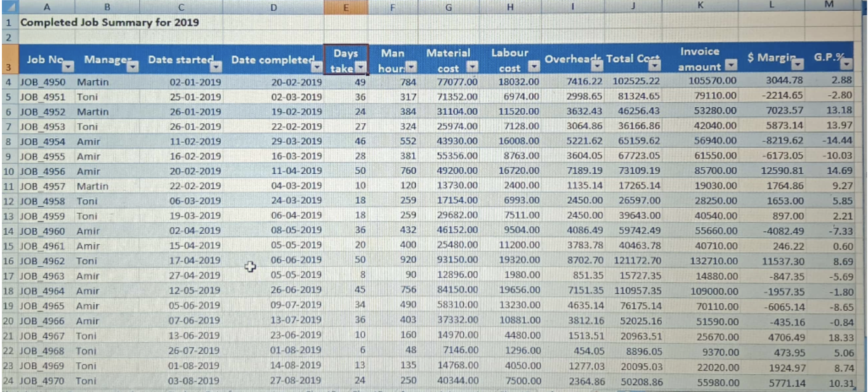
Task: Select Manager cell Martin in JOB_4952 row
Action: (x=93, y=112)
